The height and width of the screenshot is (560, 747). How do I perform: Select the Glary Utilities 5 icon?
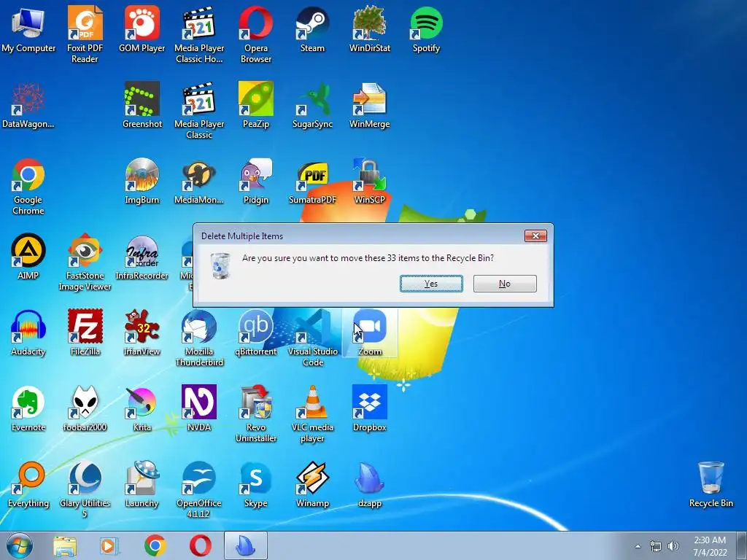85,489
